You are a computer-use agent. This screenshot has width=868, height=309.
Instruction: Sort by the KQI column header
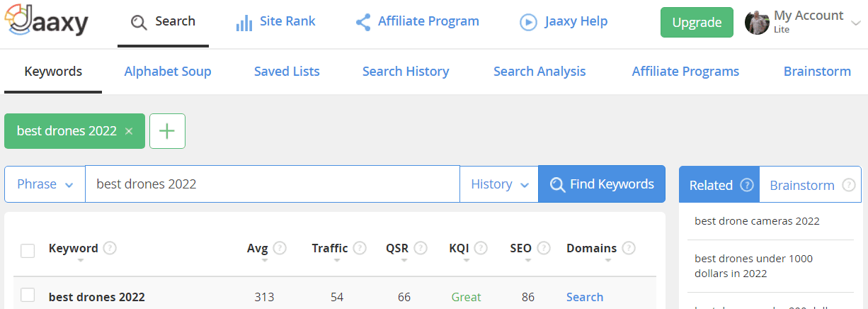(459, 249)
